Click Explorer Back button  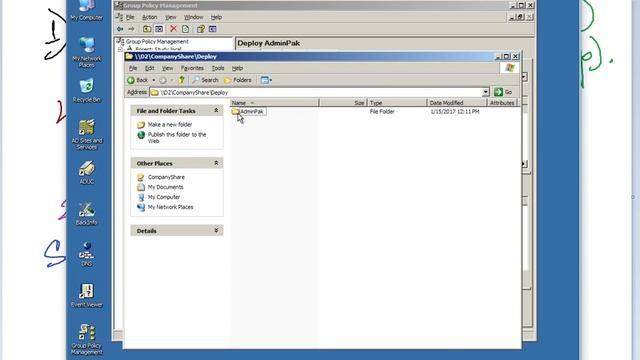coord(138,80)
